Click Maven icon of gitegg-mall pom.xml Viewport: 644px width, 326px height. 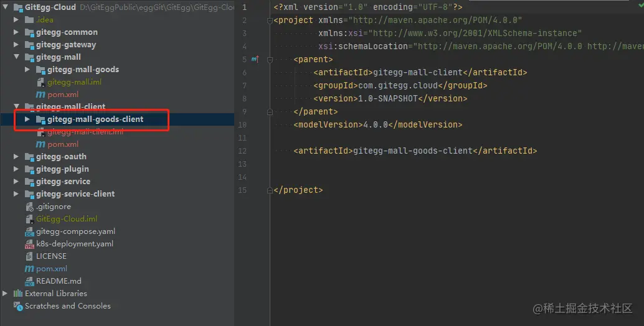(40, 95)
